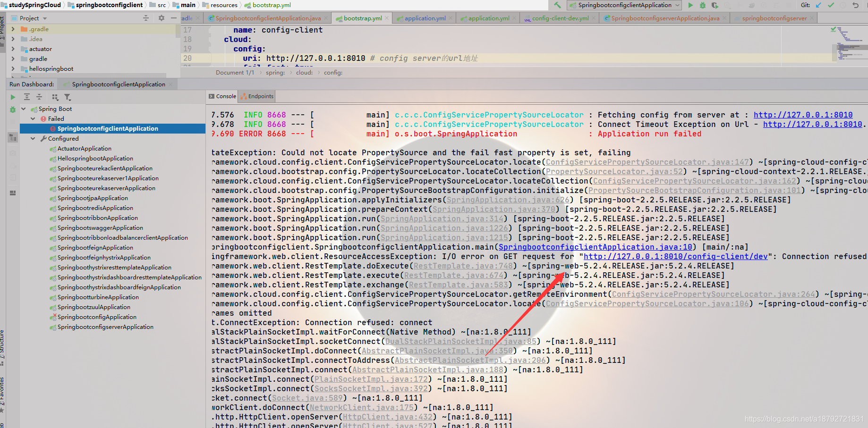Click editor inspection checkmark indicator

click(834, 29)
